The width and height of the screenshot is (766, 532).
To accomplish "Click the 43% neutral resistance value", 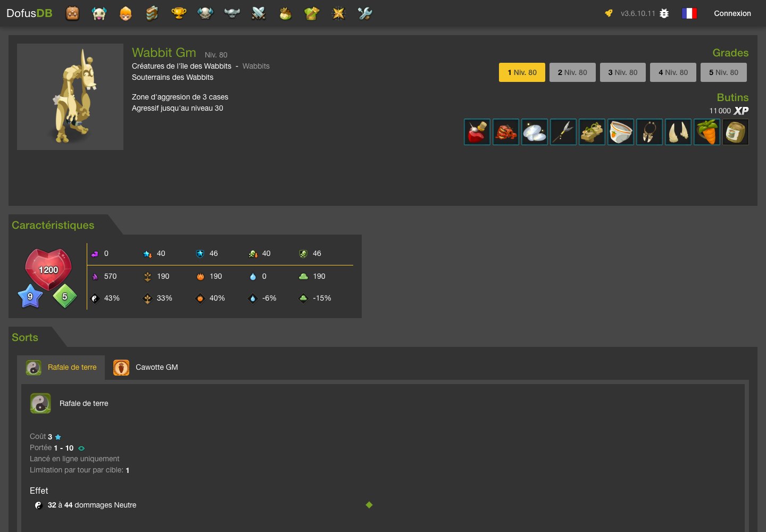I will pos(112,298).
